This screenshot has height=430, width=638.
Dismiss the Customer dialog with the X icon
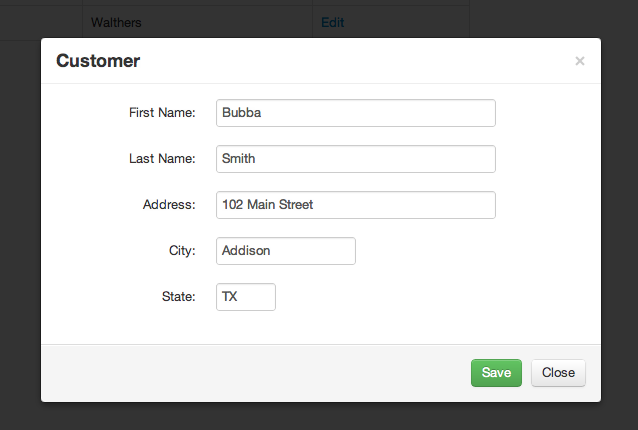[580, 61]
